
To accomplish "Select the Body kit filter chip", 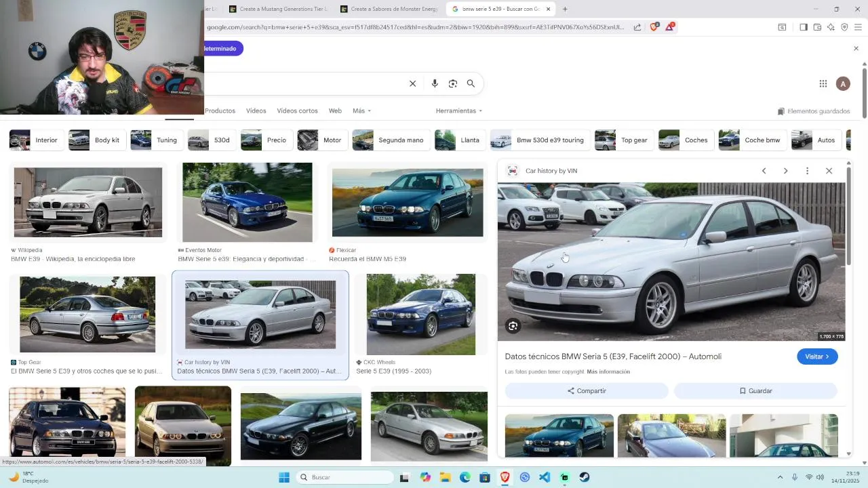I will click(x=97, y=140).
